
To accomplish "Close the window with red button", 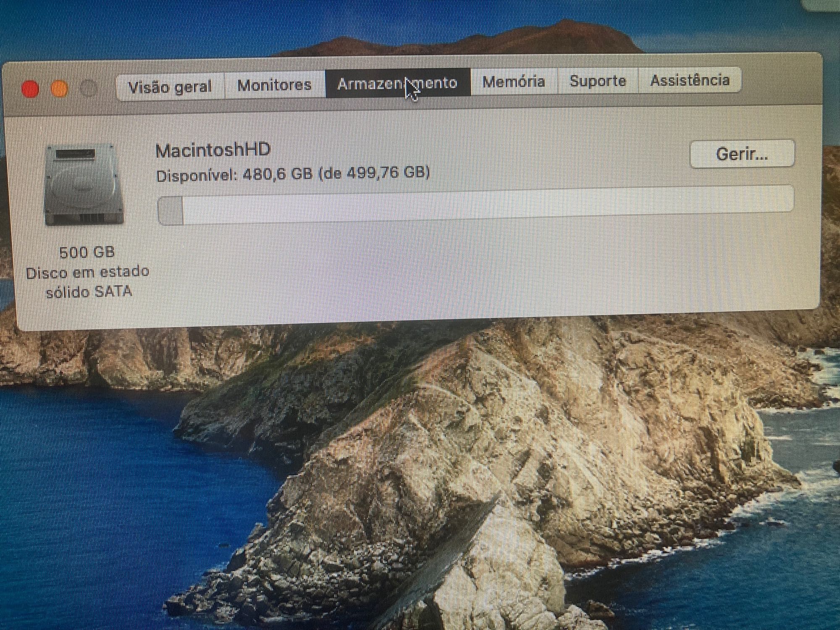I will point(30,89).
